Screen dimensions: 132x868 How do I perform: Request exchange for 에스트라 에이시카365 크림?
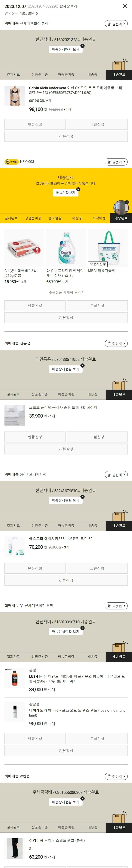pos(97,568)
